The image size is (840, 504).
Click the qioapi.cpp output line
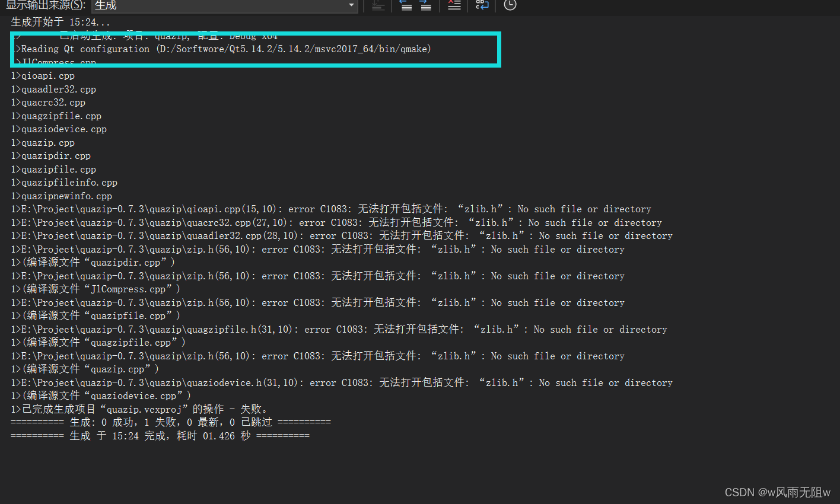(x=43, y=76)
